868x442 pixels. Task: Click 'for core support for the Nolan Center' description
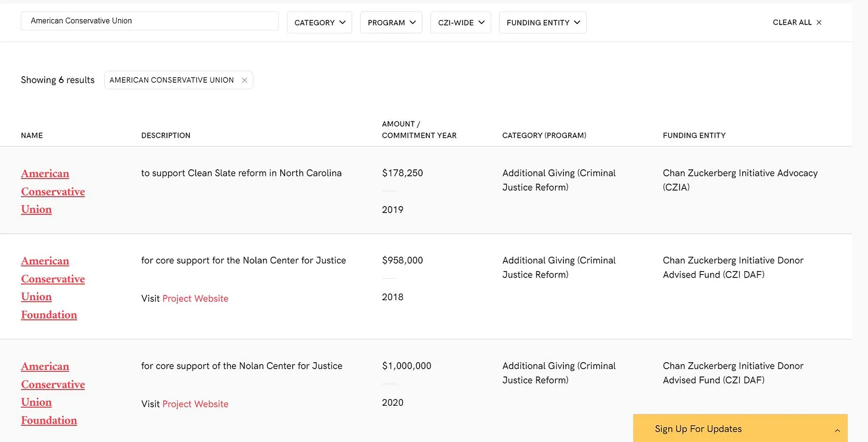pyautogui.click(x=243, y=260)
